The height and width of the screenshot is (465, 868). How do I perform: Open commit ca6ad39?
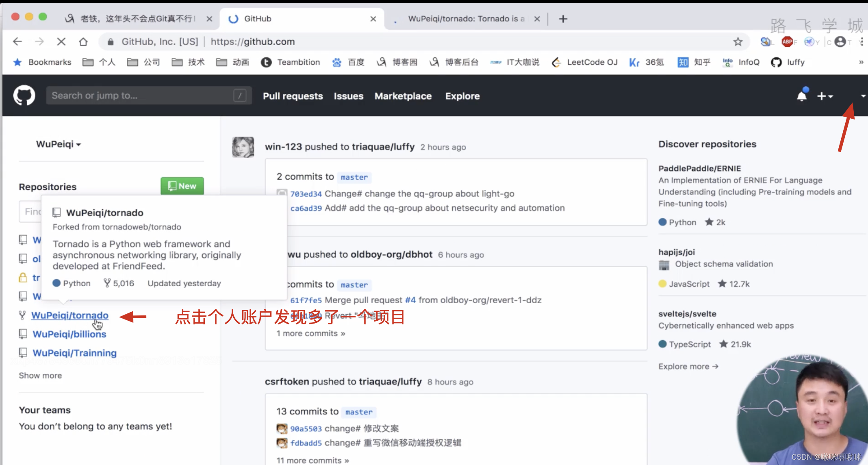[306, 208]
